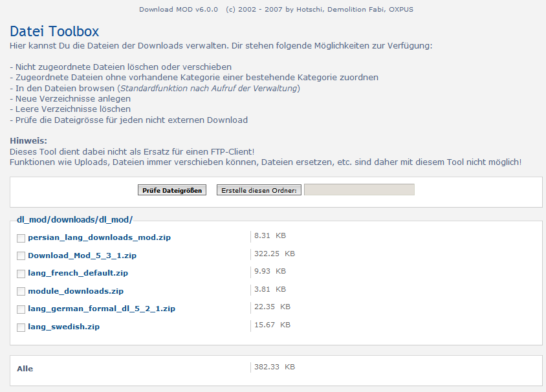Select the lang_french_default.zip checkbox
Image resolution: width=546 pixels, height=392 pixels.
(21, 274)
